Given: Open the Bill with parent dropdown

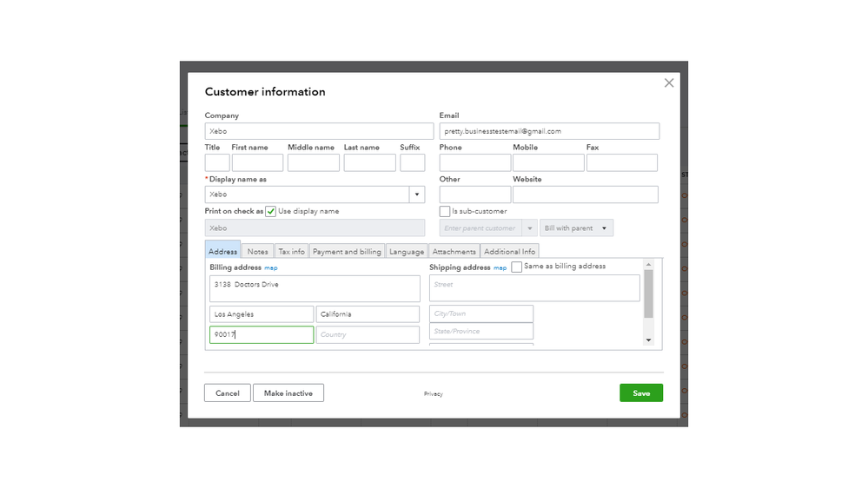Looking at the screenshot, I should click(x=577, y=228).
